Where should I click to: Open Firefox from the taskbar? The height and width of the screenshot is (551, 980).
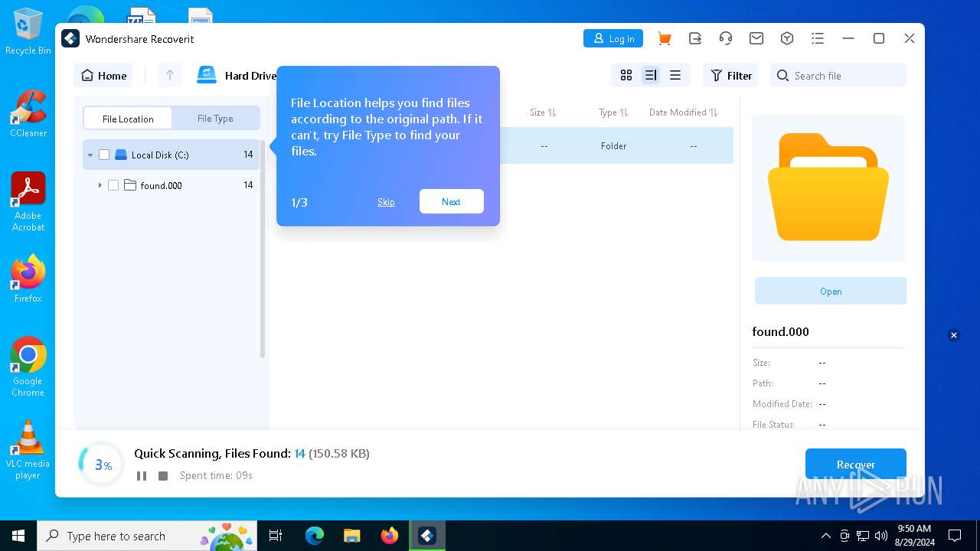pos(390,536)
